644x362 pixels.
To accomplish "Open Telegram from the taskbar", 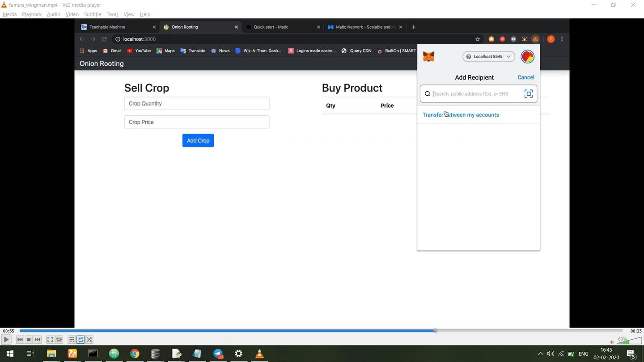I will pyautogui.click(x=218, y=354).
